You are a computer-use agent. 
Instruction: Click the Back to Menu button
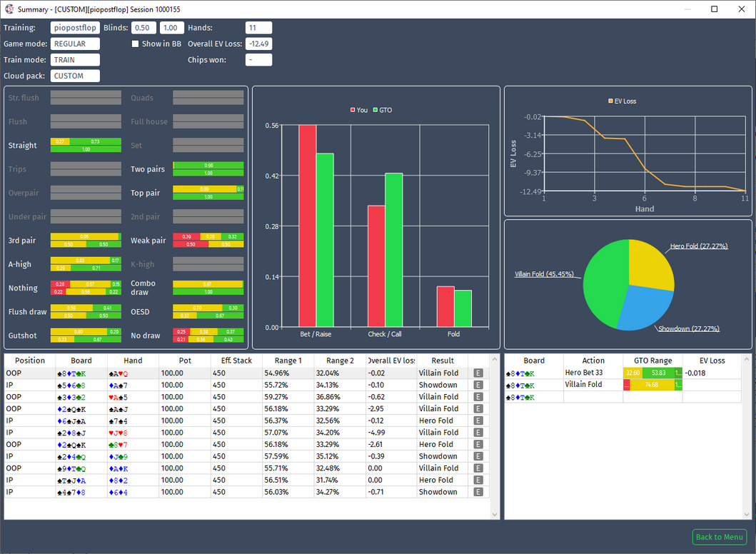point(720,537)
